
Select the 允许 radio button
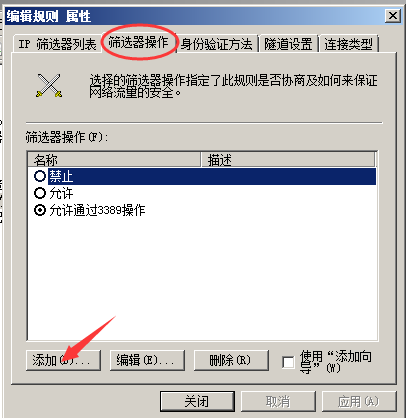[40, 193]
